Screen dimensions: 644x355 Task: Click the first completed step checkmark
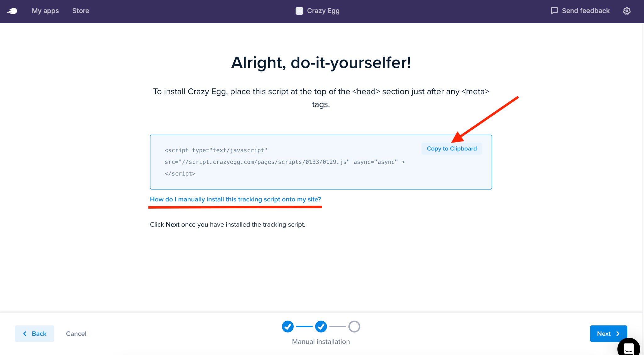pos(288,327)
